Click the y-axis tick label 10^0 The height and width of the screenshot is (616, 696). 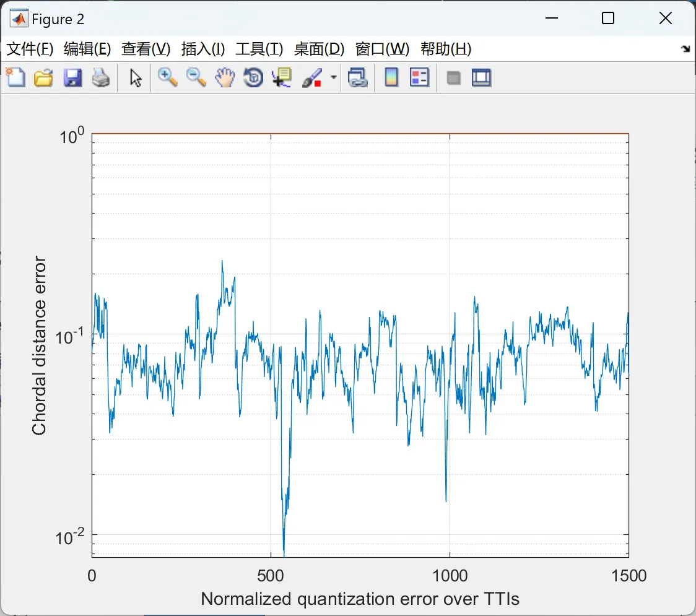72,136
